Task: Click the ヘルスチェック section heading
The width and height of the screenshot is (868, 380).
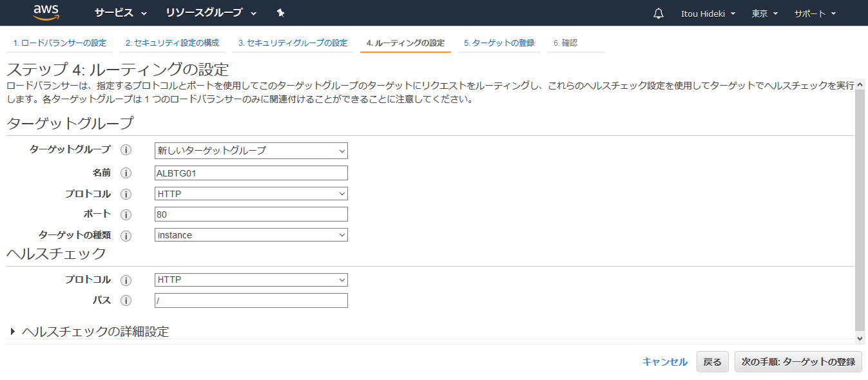Action: (56, 253)
